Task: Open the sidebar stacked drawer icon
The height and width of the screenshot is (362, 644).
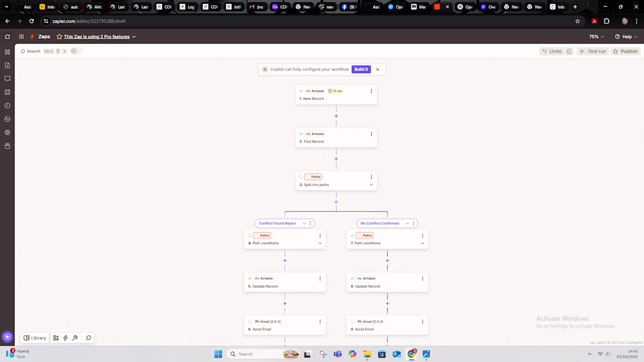Action: (8, 146)
